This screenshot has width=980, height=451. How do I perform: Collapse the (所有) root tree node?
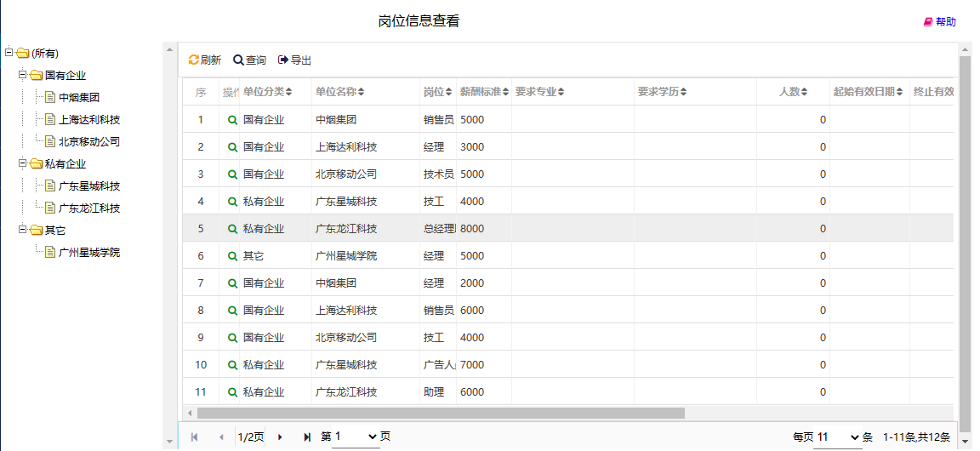[x=9, y=53]
